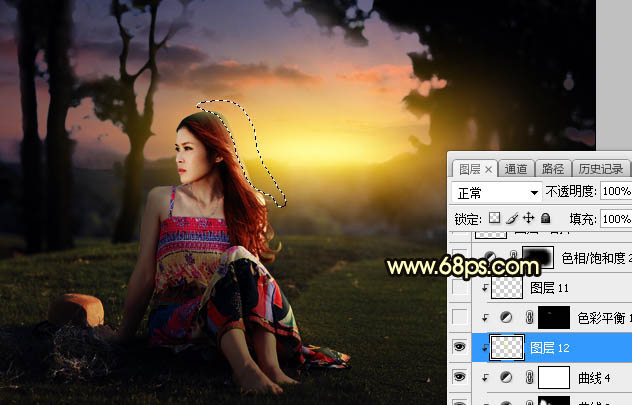Select layer named 图层 12
632x405 pixels.
[549, 347]
